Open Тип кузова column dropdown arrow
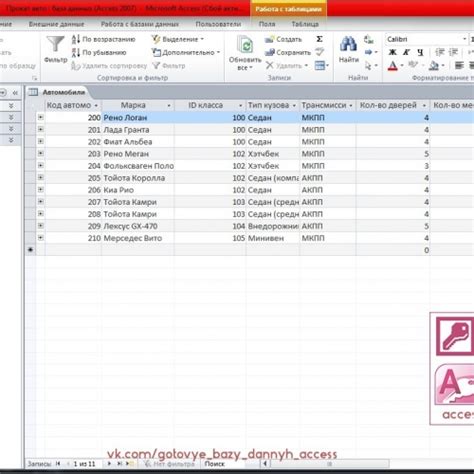Viewport: 474px width, 474px height. pos(294,106)
